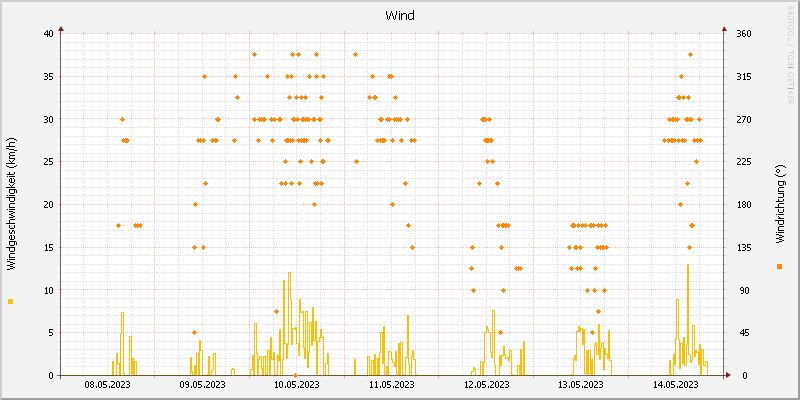Click the date label 08.05.2023
Viewport: 800px width, 400px height.
click(107, 384)
